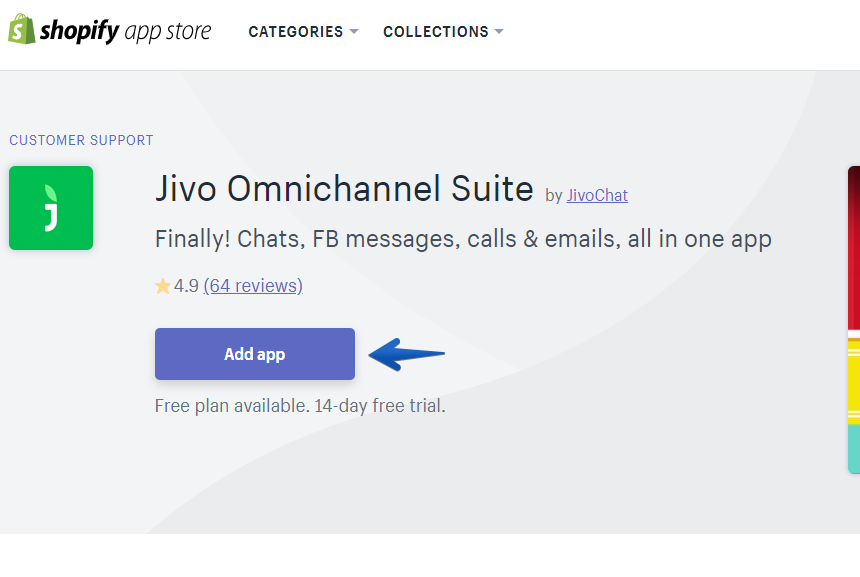The width and height of the screenshot is (860, 577).
Task: Visit the JivoChat developer link
Action: (597, 195)
